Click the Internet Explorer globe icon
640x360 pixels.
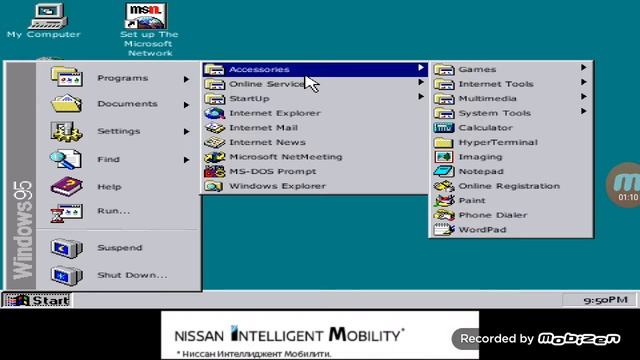pyautogui.click(x=215, y=113)
